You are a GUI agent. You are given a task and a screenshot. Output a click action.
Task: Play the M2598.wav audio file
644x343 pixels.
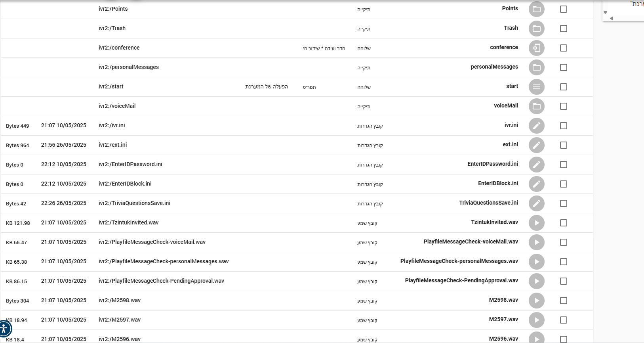point(536,301)
